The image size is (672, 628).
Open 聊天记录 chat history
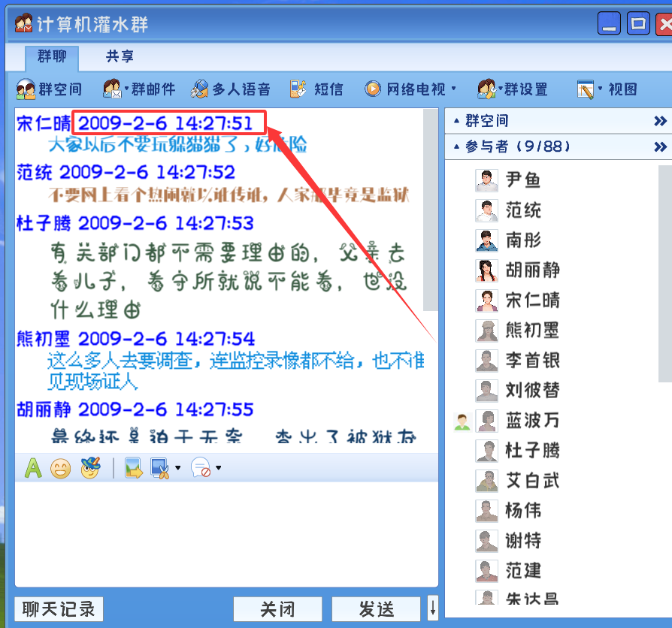(59, 608)
